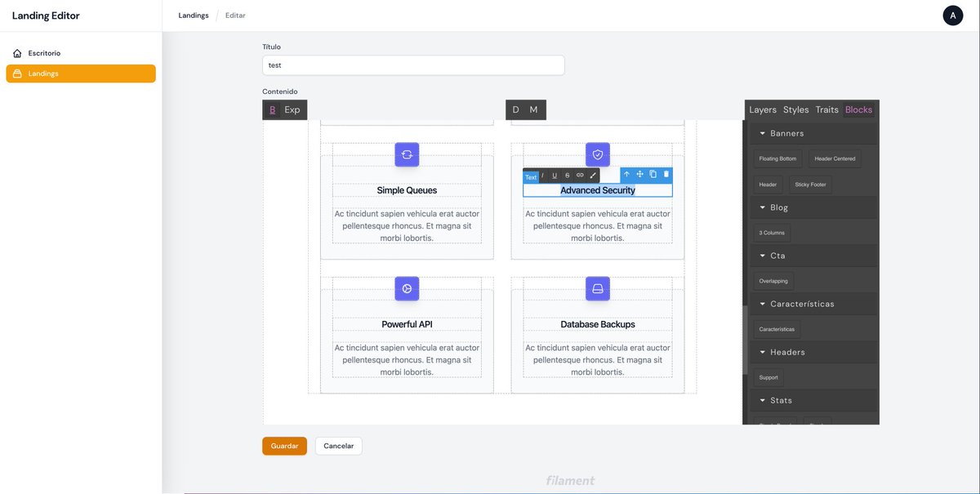Screen dimensions: 980x494
Task: Select the Header Centered block
Action: 835,158
